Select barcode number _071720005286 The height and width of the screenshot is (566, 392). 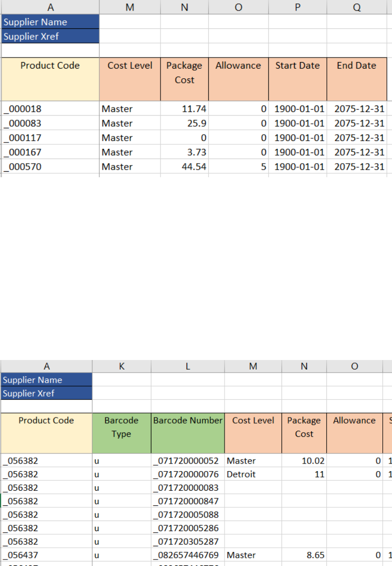coord(188,528)
